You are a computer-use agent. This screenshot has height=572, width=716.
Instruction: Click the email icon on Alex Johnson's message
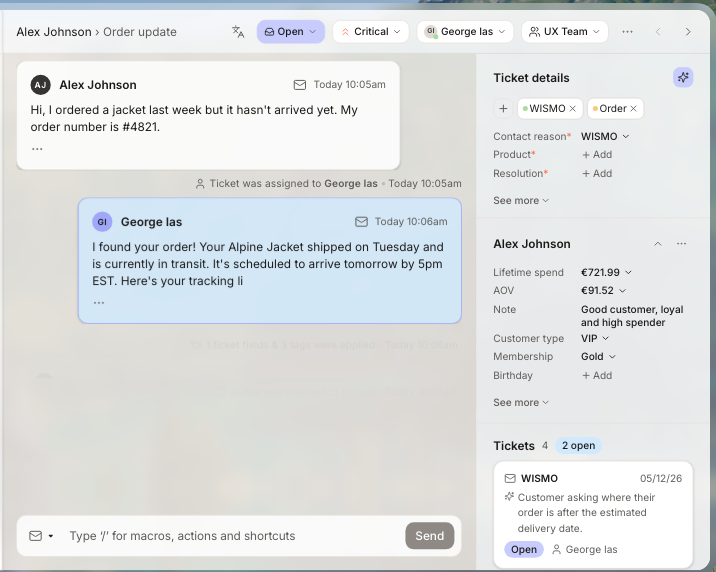click(x=300, y=85)
